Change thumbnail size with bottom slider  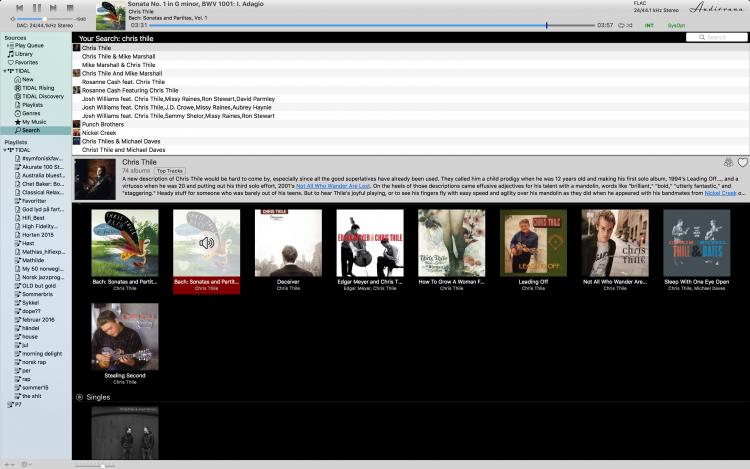95,465
